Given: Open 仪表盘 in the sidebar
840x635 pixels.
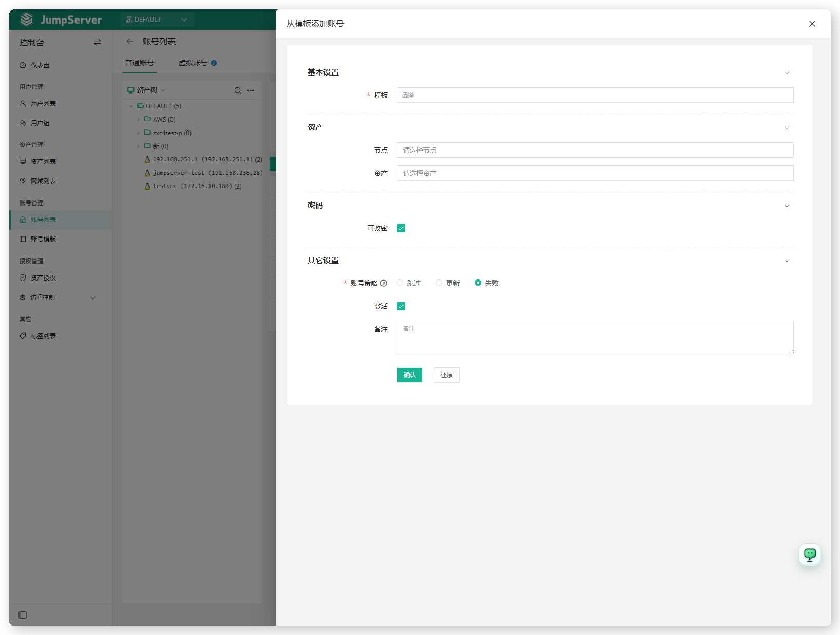Looking at the screenshot, I should (61, 65).
